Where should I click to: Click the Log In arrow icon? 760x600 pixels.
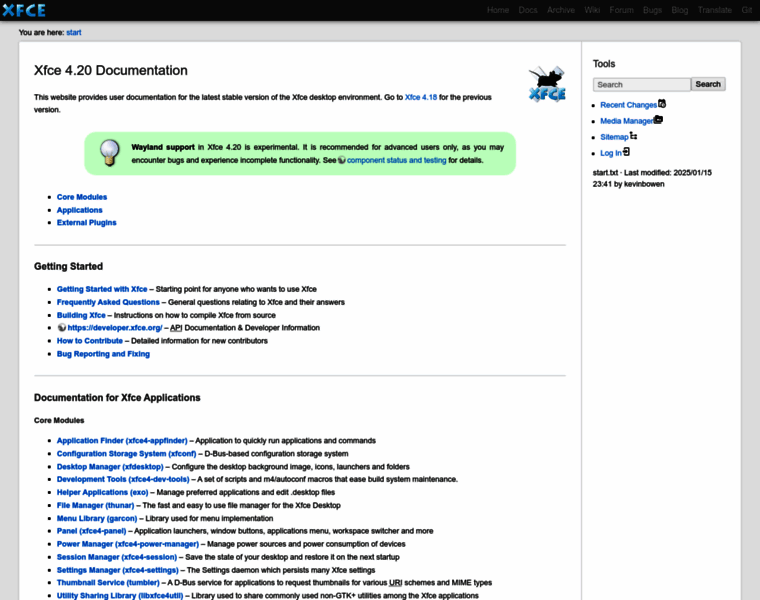(x=626, y=152)
